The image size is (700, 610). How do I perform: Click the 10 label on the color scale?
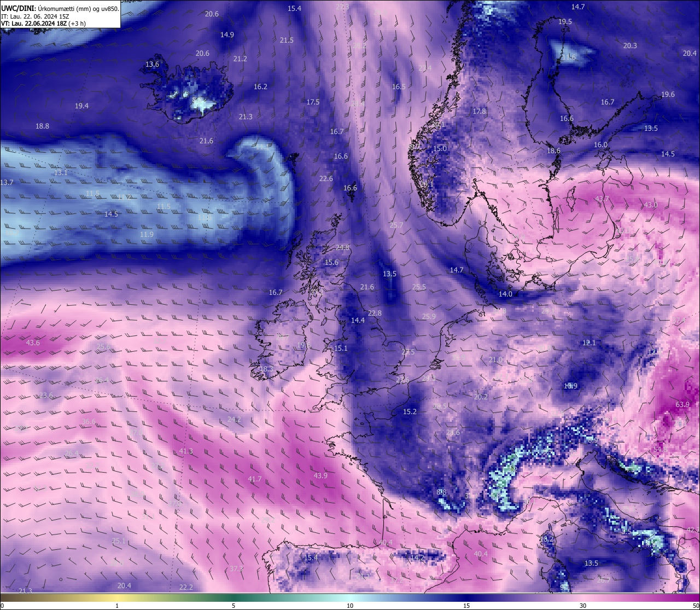coord(350,606)
